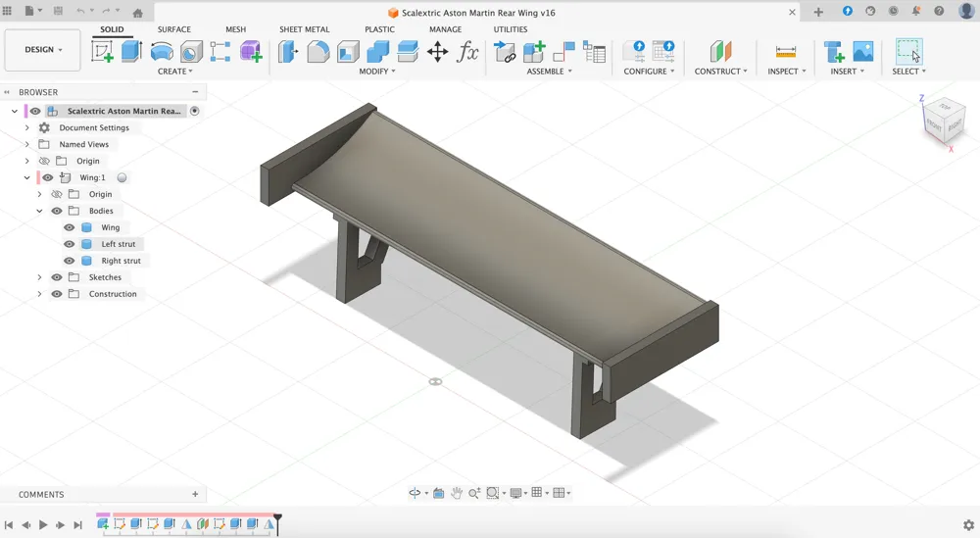Select the Move/Copy tool

437,52
